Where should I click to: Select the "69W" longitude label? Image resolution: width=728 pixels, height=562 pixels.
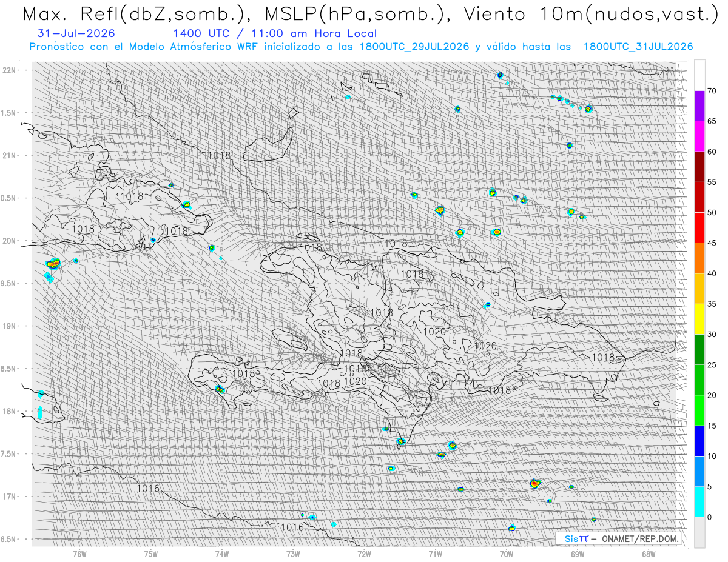pos(578,553)
